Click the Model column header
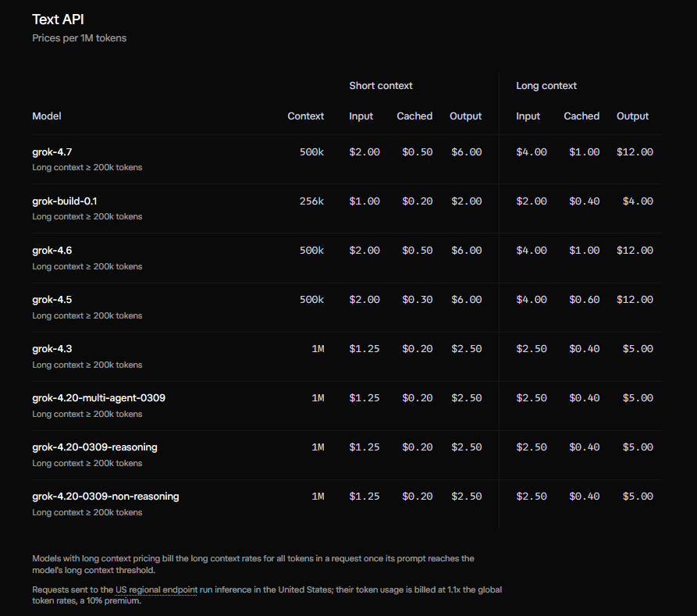Screen dimensions: 697x616 47,116
